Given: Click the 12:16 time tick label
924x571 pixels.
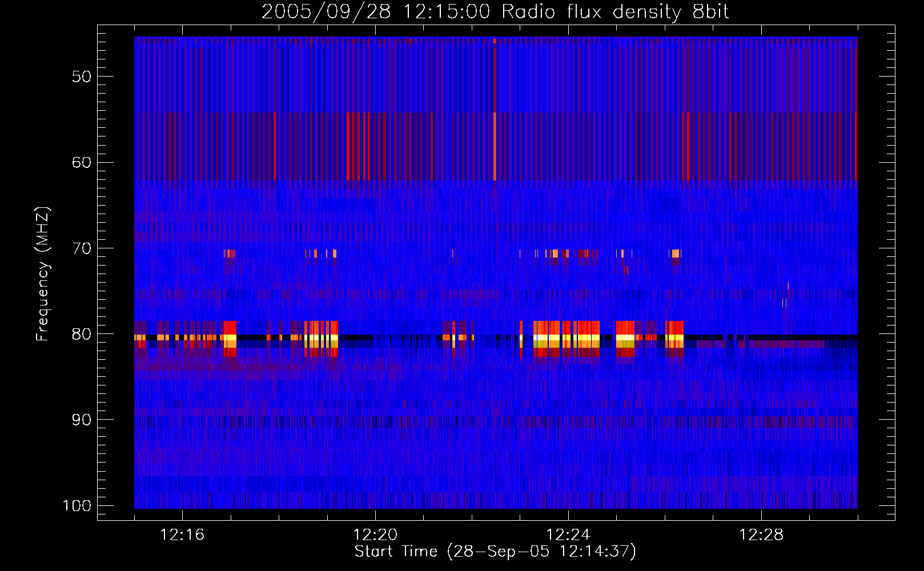Looking at the screenshot, I should click(x=182, y=535).
